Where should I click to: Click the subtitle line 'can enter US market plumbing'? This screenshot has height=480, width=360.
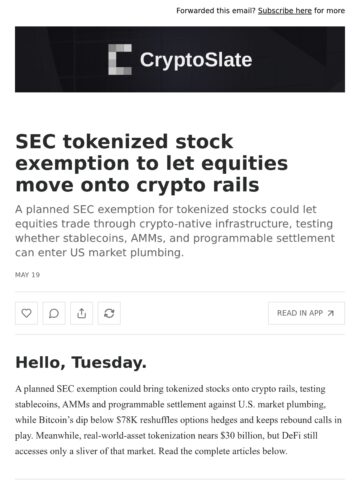99,253
